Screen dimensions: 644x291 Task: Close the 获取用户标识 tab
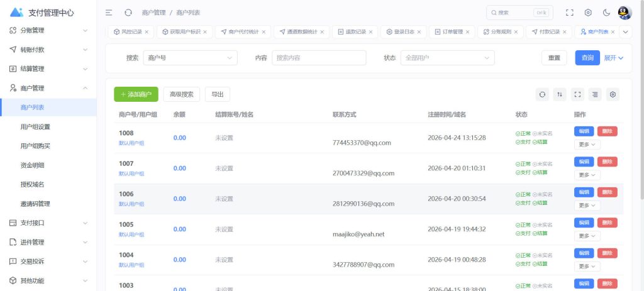point(205,32)
